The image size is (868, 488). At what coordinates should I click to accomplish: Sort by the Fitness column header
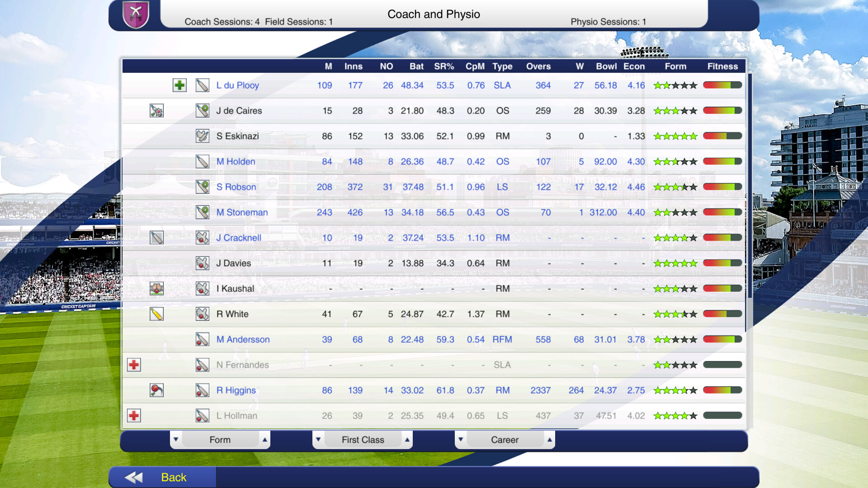tap(722, 66)
